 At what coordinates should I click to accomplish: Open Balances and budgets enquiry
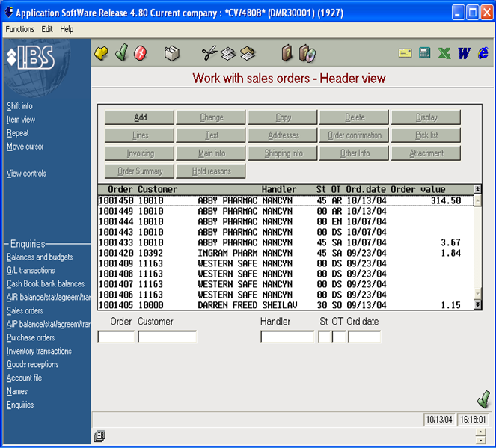click(x=40, y=257)
